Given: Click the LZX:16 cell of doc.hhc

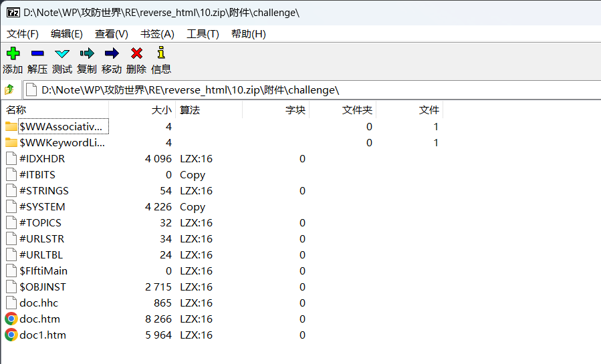Looking at the screenshot, I should [196, 303].
